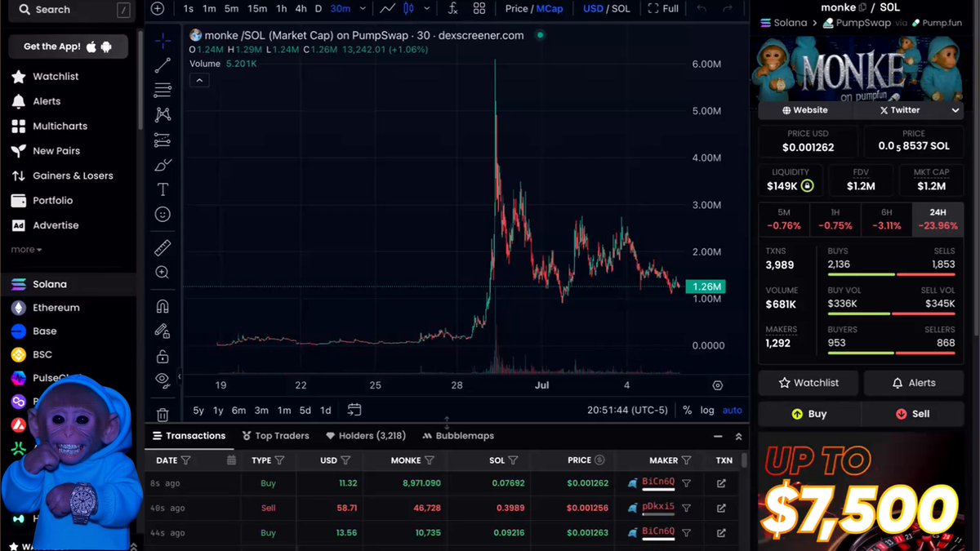Open the Top Traders tab

coord(275,436)
